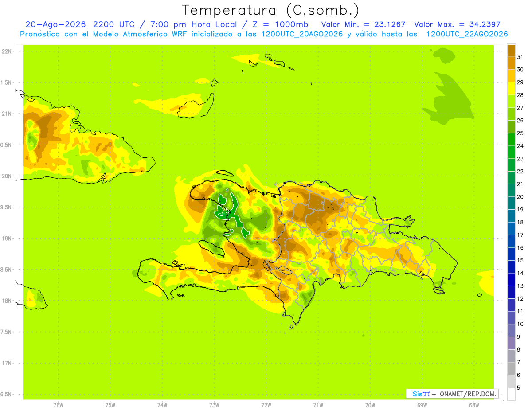Click the '75W' longitude label
This screenshot has height=411, width=532.
pos(110,405)
